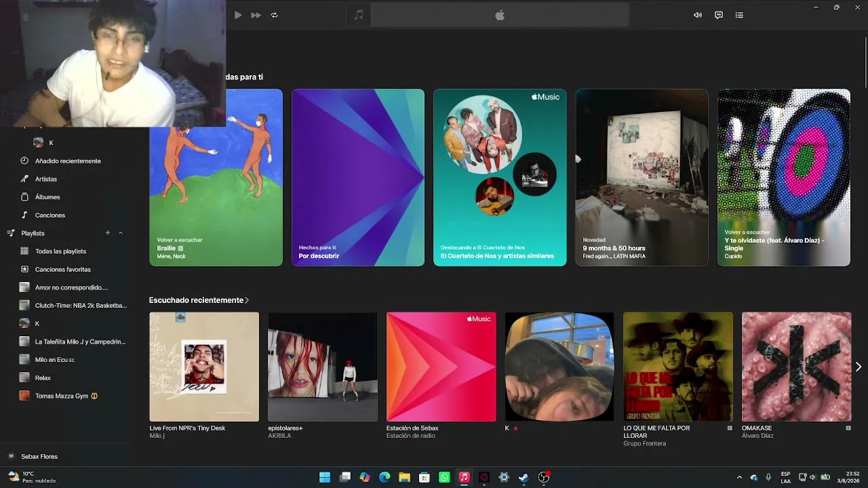Image resolution: width=868 pixels, height=488 pixels.
Task: Click the star icon for Canciones favoritas
Action: pos(24,270)
